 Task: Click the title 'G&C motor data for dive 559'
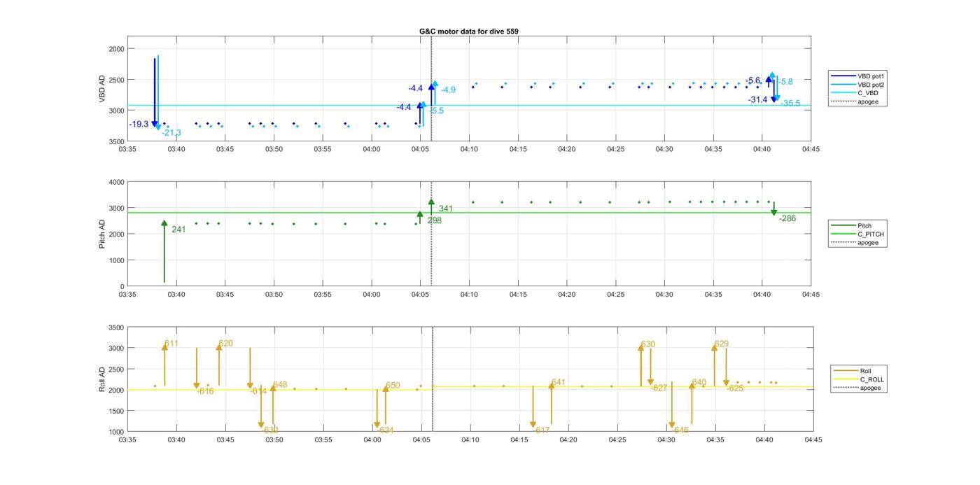468,31
